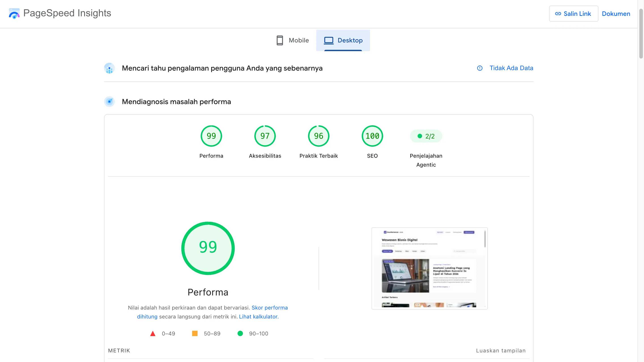Screen dimensions: 644x362
Task: Open the Dokumen link
Action: pos(616,14)
